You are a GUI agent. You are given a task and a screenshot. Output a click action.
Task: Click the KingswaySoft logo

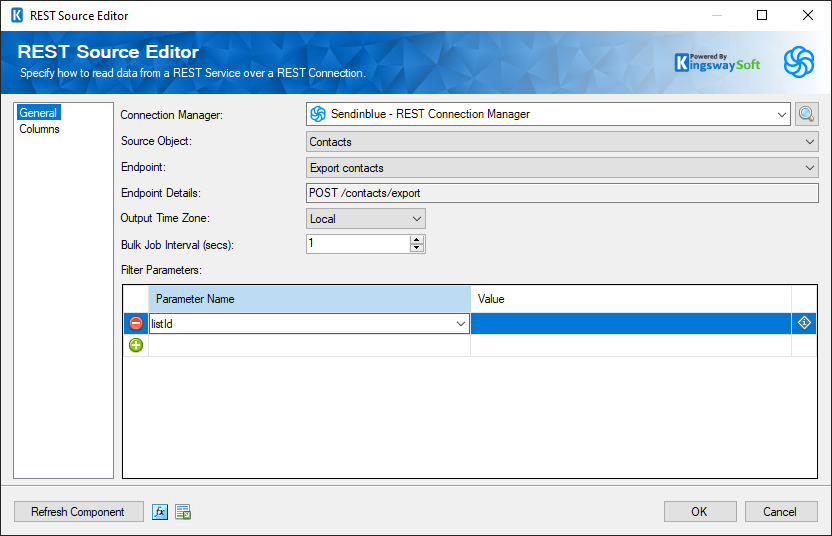coord(717,63)
